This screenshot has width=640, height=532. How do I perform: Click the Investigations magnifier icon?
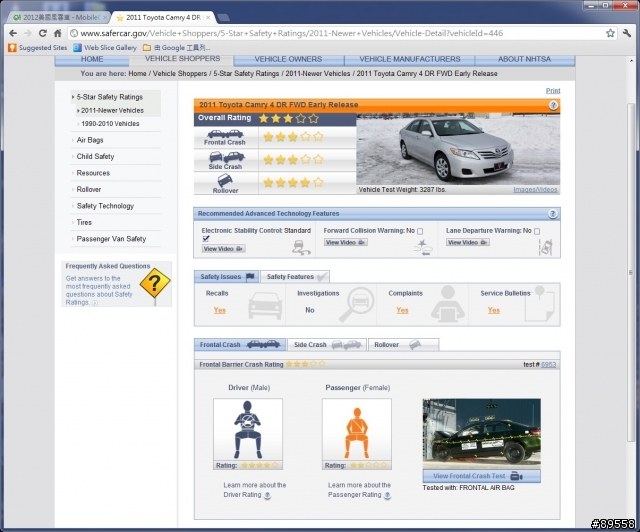tap(357, 304)
